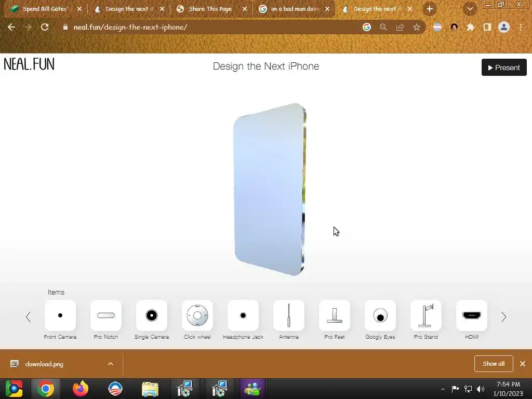Image resolution: width=532 pixels, height=399 pixels.
Task: Open network icon in system tray
Action: [468, 389]
